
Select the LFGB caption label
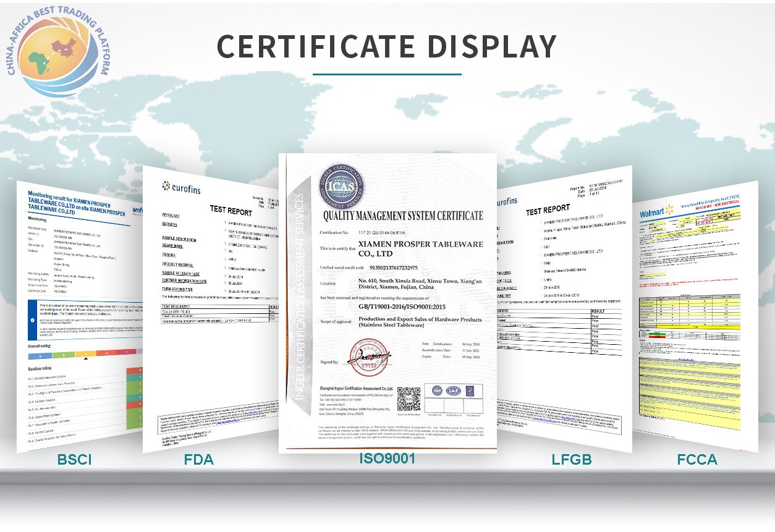tap(572, 460)
